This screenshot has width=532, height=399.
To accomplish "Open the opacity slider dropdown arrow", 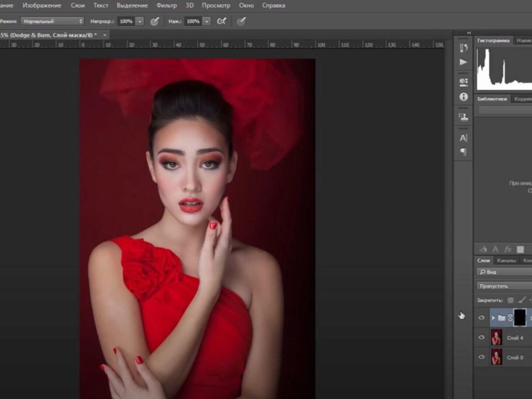I will pos(140,21).
